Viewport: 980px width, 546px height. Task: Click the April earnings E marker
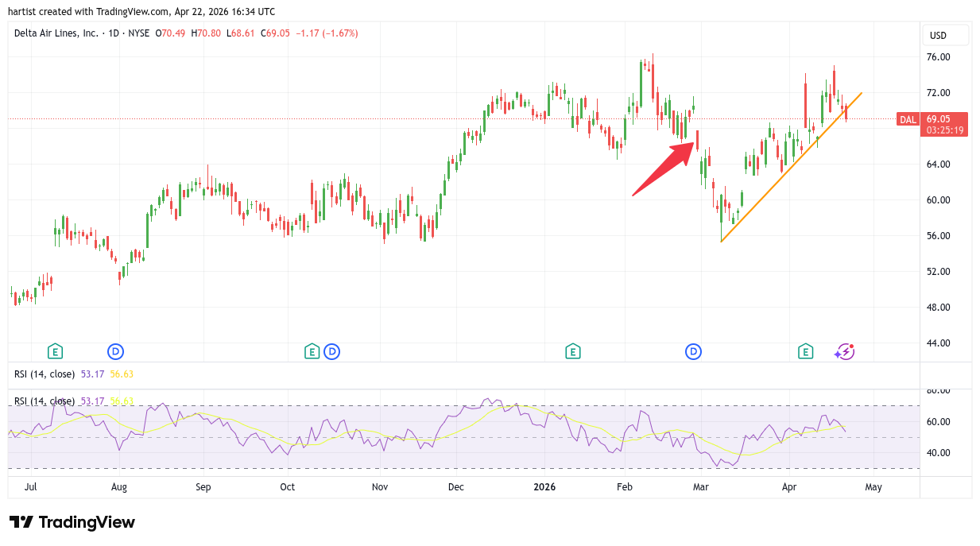click(x=805, y=350)
